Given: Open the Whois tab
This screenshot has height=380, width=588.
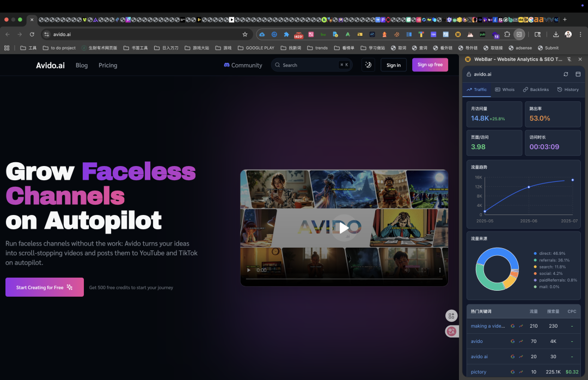Looking at the screenshot, I should click(505, 90).
